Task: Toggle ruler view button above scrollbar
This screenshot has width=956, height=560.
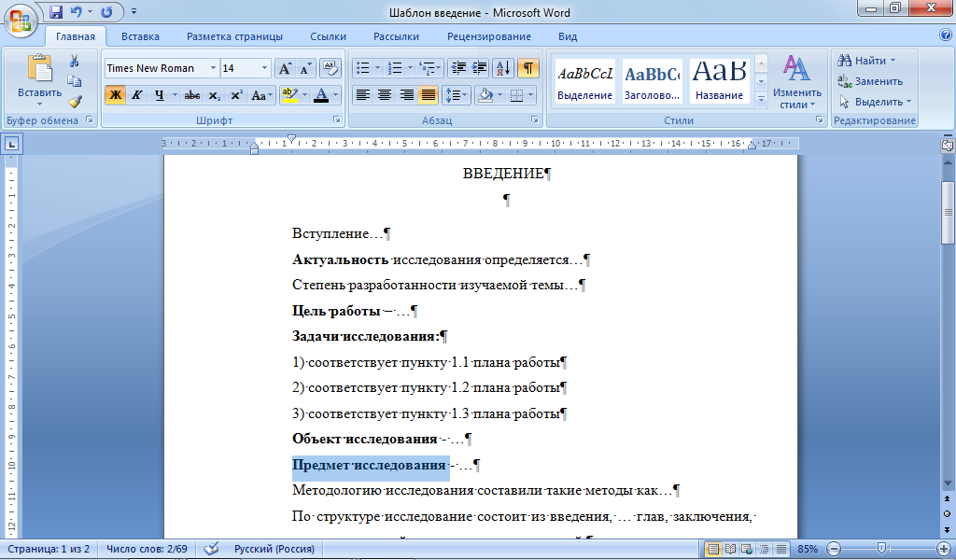Action: coord(947,145)
